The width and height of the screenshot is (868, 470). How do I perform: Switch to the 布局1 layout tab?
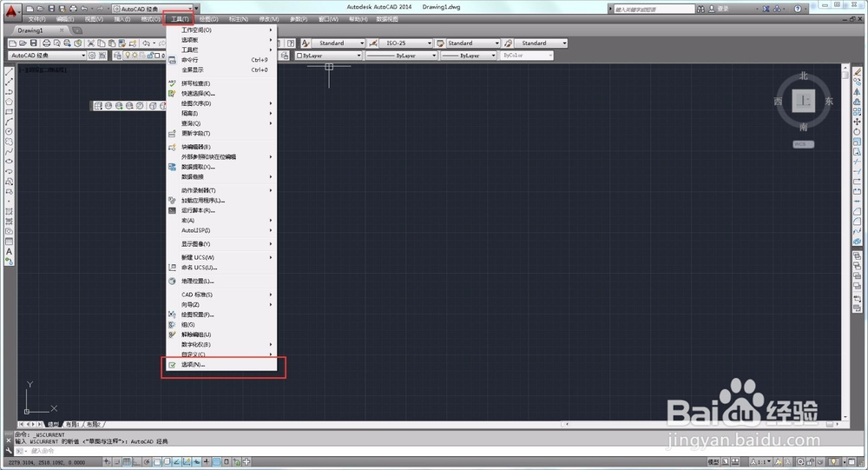coord(73,425)
